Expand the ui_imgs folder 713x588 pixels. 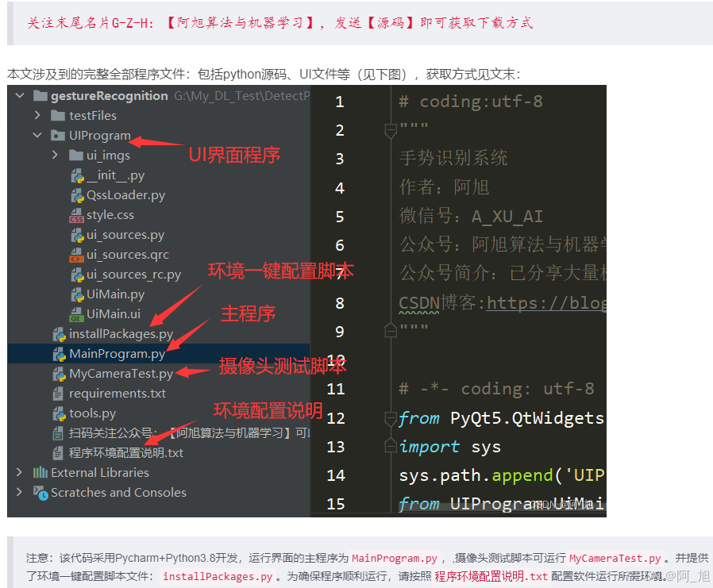54,155
